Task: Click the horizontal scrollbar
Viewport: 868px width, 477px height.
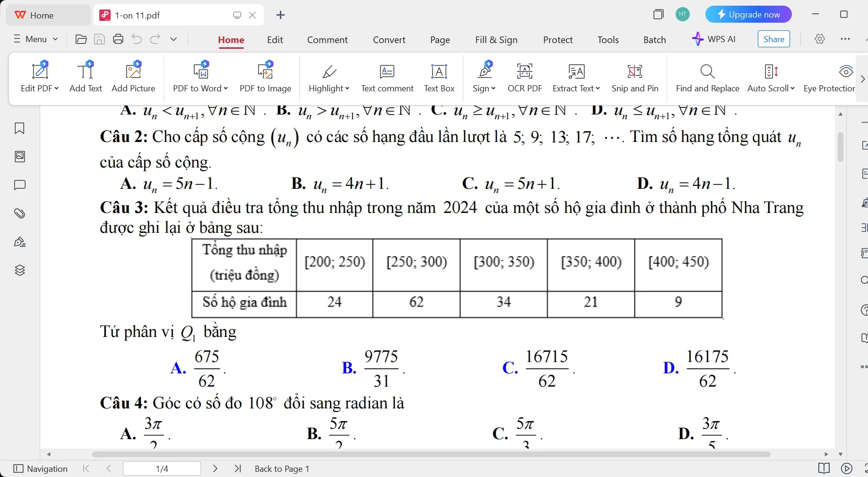Action: [431, 454]
